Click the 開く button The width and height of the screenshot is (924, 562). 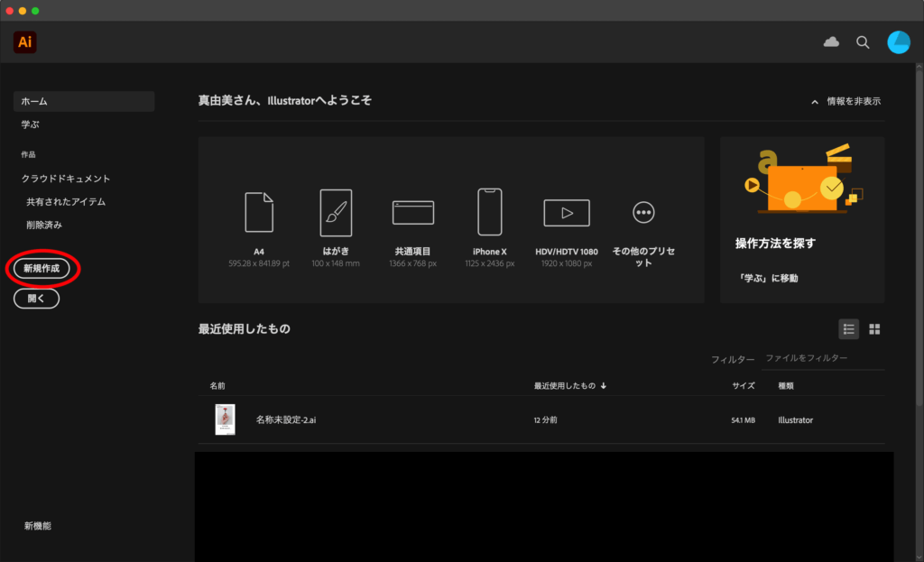point(36,299)
